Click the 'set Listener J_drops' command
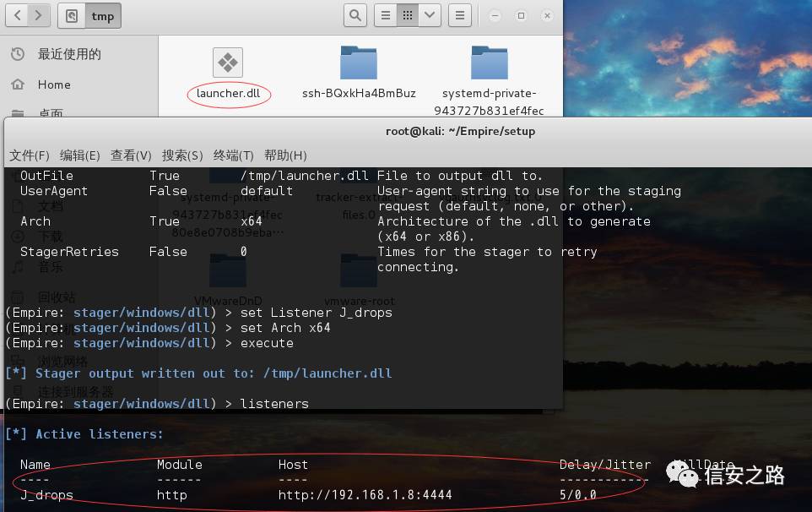Image resolution: width=812 pixels, height=512 pixels. click(317, 313)
